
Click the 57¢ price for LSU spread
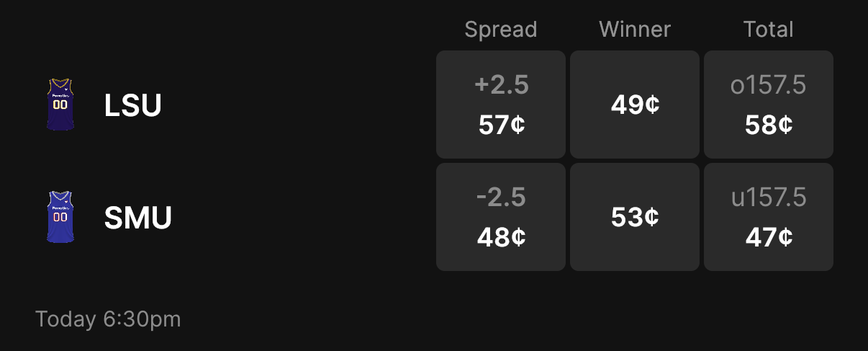coord(502,125)
